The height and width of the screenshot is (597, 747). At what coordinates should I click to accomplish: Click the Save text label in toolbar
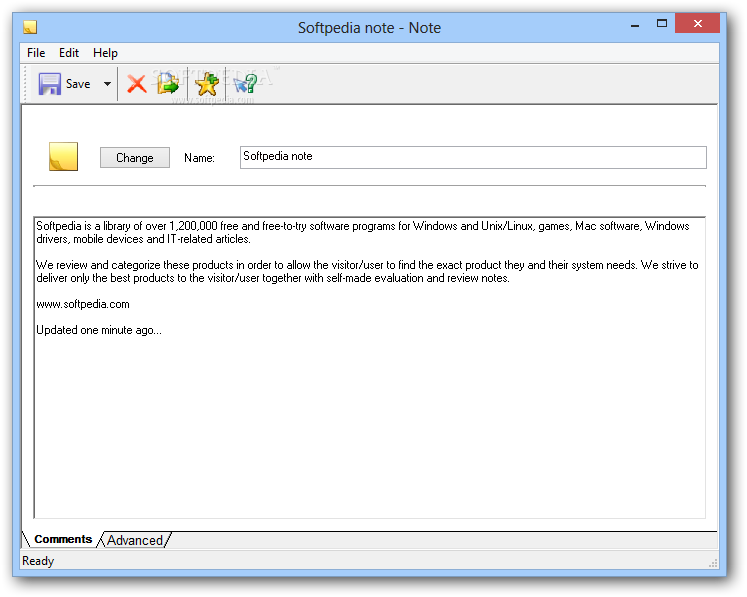click(x=78, y=84)
